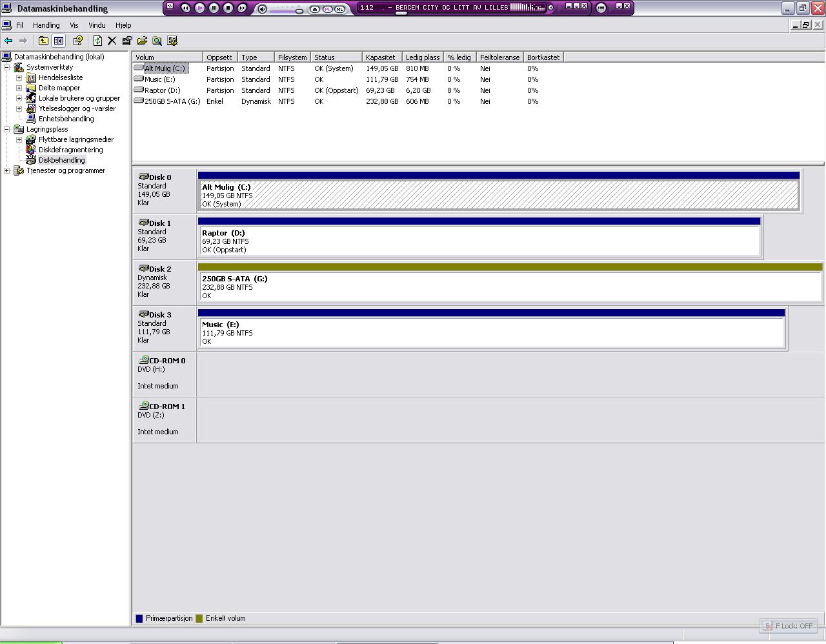Image resolution: width=826 pixels, height=644 pixels.
Task: Click the Tjenester og programmer icon
Action: click(x=19, y=170)
